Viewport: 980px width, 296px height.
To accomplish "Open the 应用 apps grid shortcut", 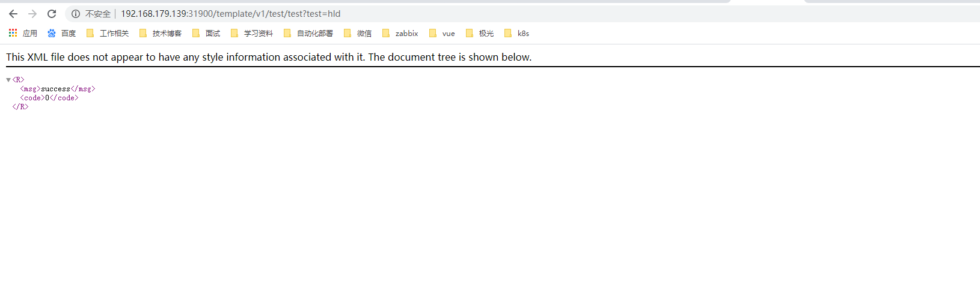I will [23, 34].
